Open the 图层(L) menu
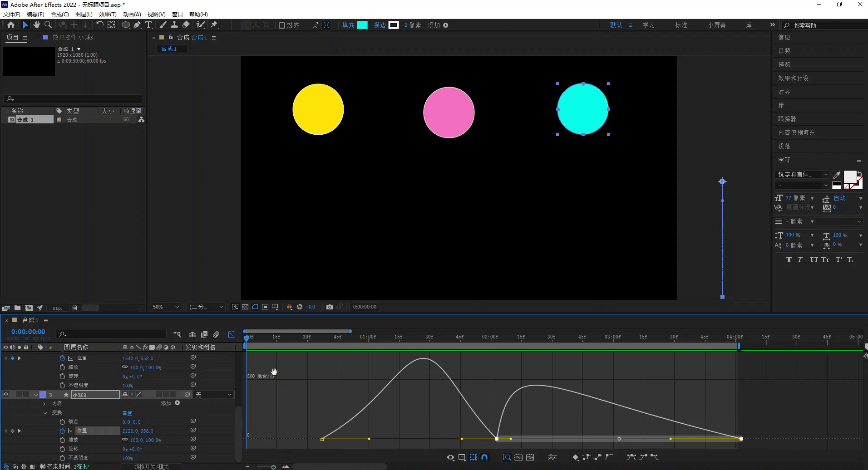This screenshot has height=470, width=868. (x=84, y=15)
